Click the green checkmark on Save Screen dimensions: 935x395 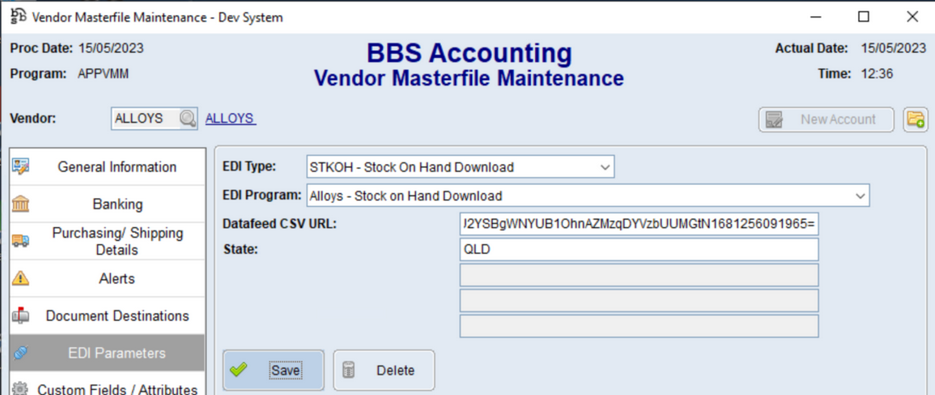pos(239,370)
